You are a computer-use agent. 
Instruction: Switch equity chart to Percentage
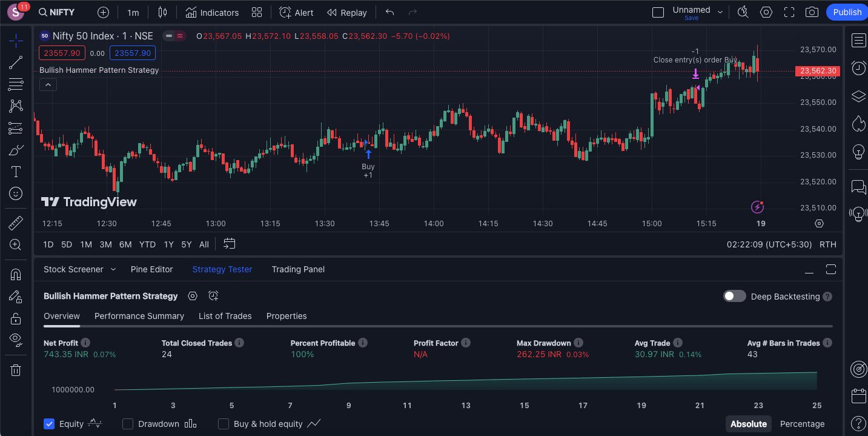(x=803, y=424)
